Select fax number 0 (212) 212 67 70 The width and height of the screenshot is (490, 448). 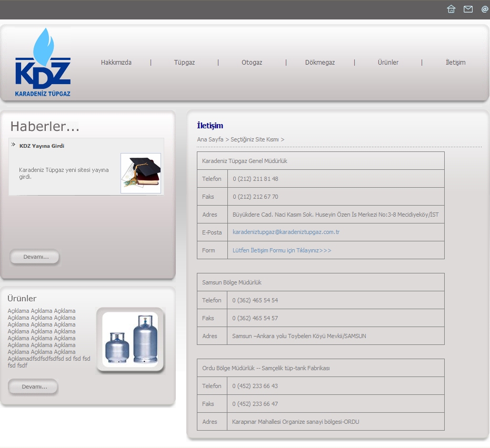(255, 197)
